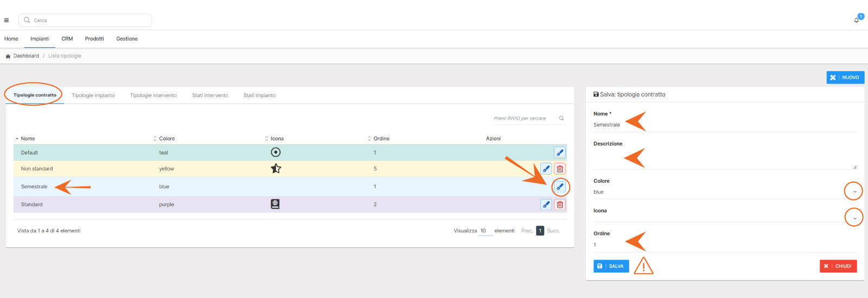Close the form with CHIUDI
This screenshot has height=298, width=868.
pyautogui.click(x=838, y=266)
